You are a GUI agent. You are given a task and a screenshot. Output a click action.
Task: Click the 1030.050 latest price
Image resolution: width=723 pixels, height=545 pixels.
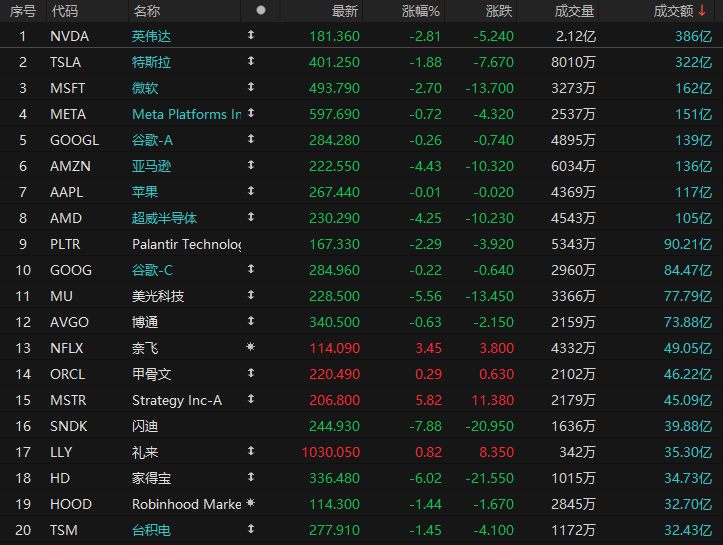[x=331, y=452]
